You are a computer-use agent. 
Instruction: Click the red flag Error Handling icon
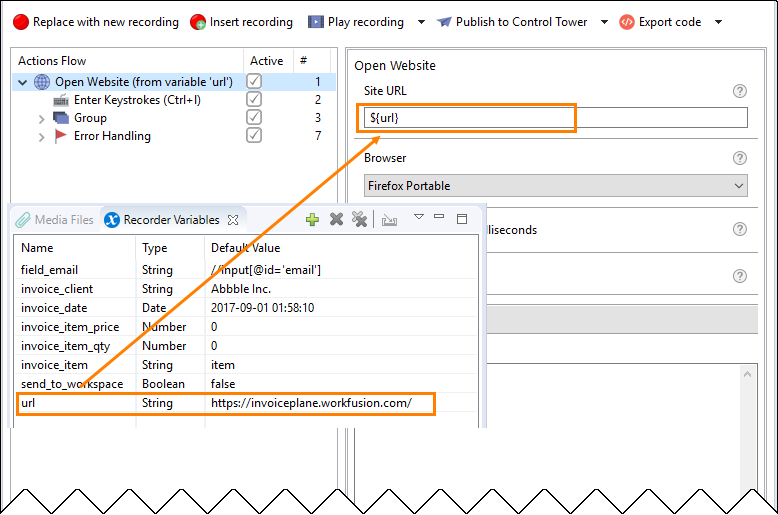(x=61, y=136)
